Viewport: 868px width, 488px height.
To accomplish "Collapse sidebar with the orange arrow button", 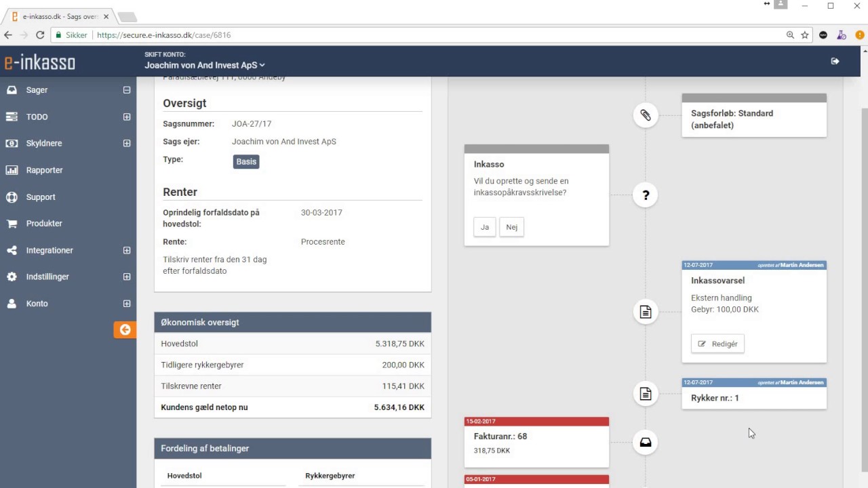I will point(125,329).
